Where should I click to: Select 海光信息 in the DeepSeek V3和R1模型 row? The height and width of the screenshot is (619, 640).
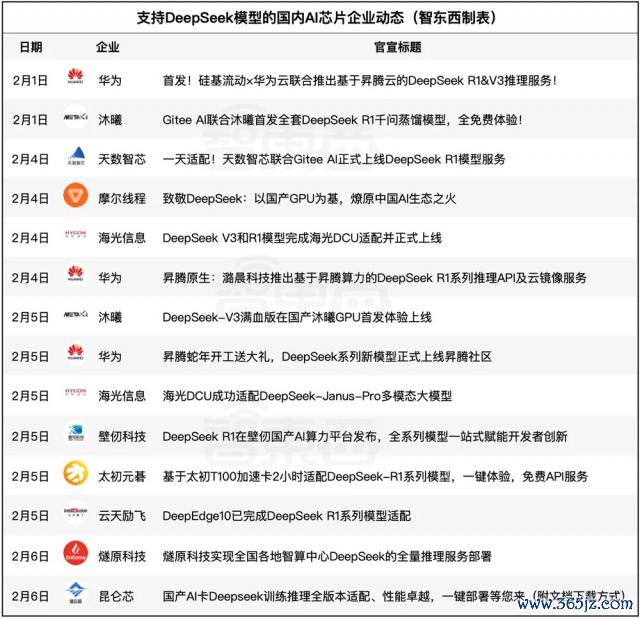[x=122, y=238]
